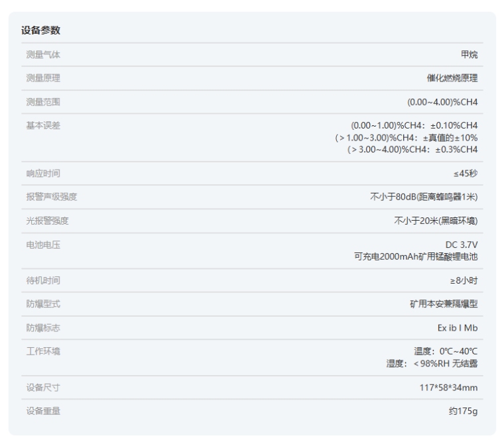Select the ≤45秒 response time value
The image size is (504, 440).
pos(465,174)
